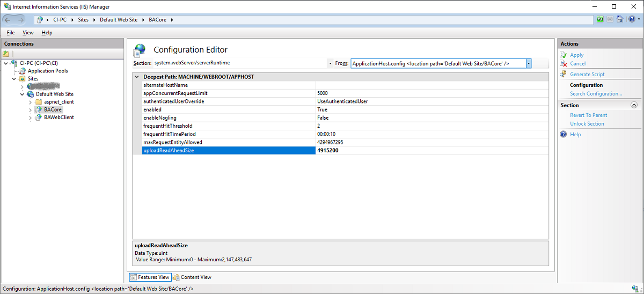Open the View menu

(x=28, y=33)
